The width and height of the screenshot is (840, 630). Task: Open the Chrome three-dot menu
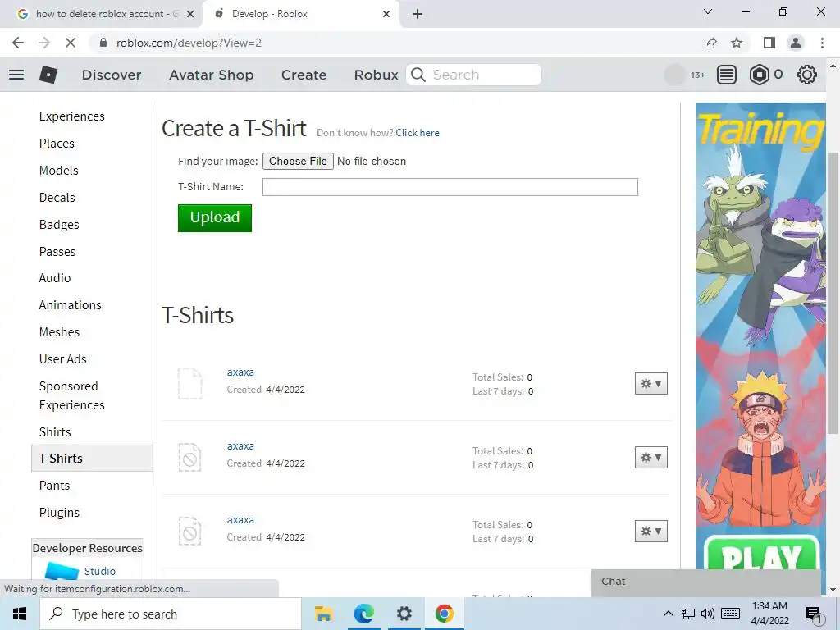click(822, 43)
